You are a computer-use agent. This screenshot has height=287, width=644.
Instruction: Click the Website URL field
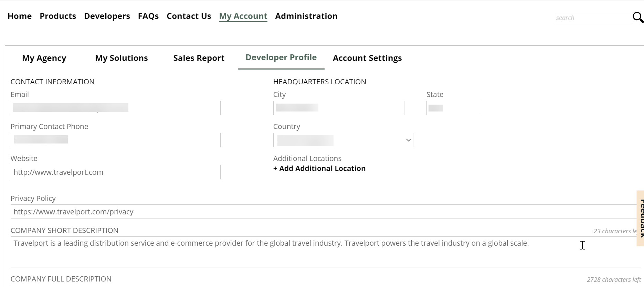click(x=116, y=172)
